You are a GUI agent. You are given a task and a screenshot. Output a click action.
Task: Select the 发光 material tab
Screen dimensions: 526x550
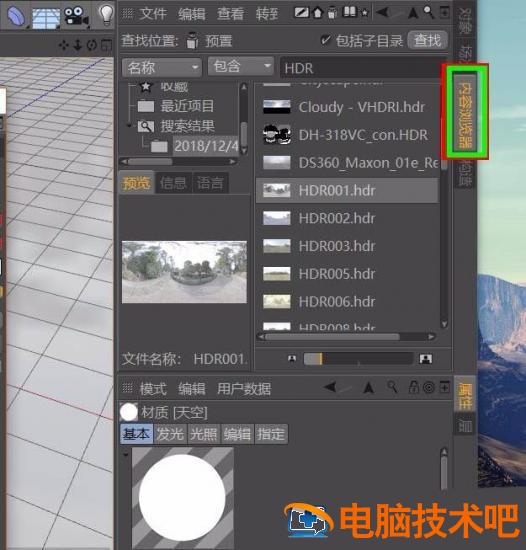tap(170, 434)
